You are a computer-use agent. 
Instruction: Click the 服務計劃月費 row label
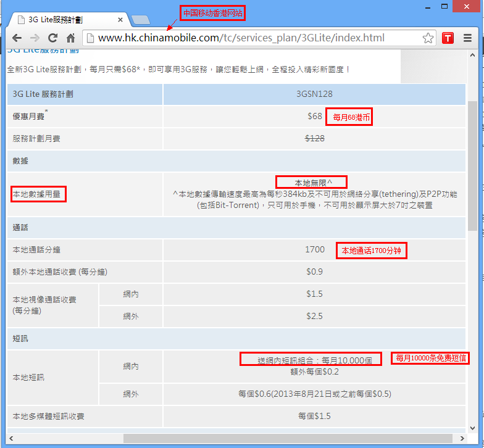36,138
